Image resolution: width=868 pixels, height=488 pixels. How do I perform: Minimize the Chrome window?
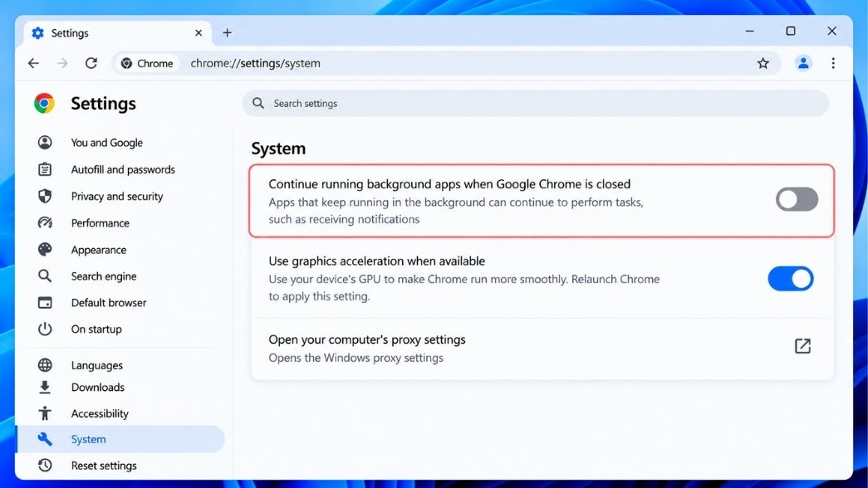click(749, 31)
